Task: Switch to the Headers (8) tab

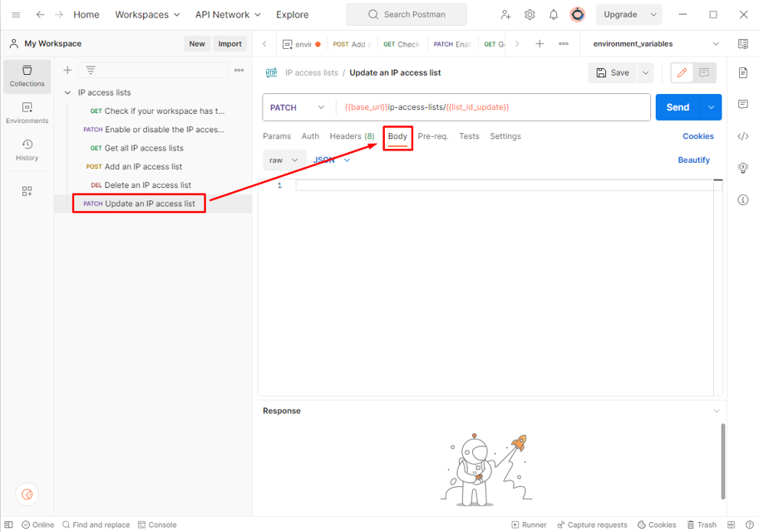Action: click(x=352, y=136)
